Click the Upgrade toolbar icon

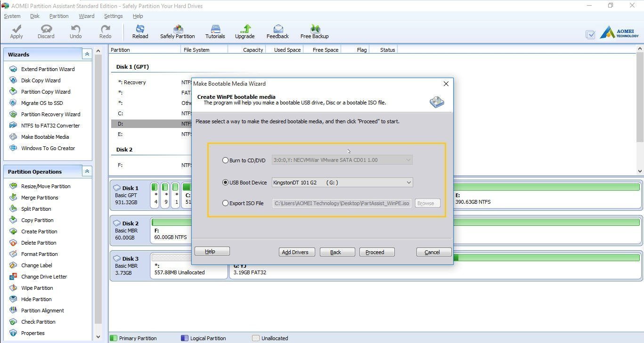click(245, 32)
